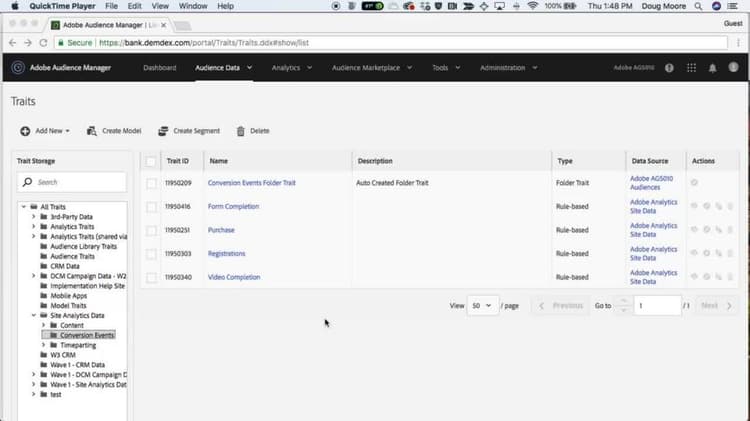Screen dimensions: 750x421
Task: Check the Video Completion row checkbox
Action: tap(151, 277)
